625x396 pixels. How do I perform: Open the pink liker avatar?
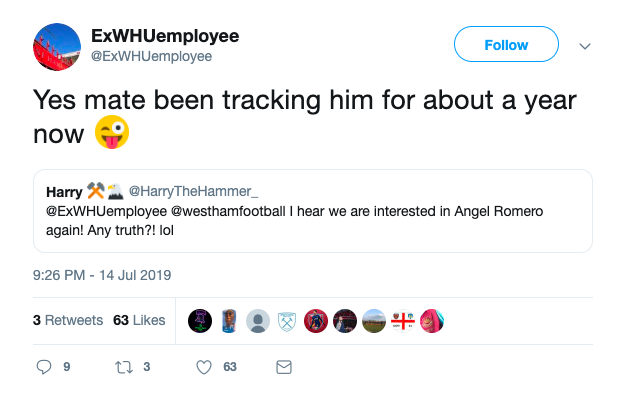click(x=432, y=321)
